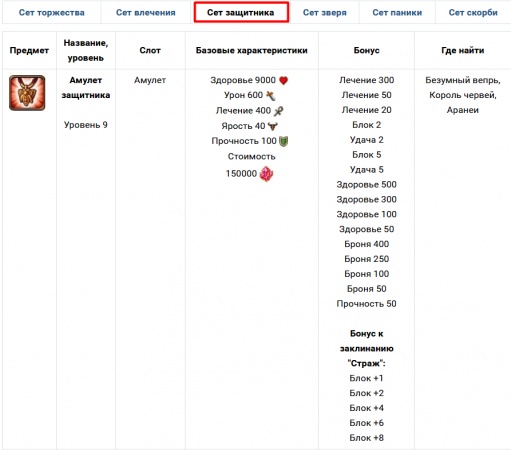Viewport: 511px width, 450px height.
Task: Click the Базовые характеристики column header
Action: coord(252,50)
